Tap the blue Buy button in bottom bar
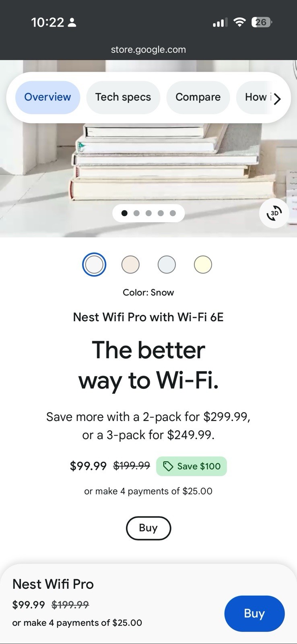The width and height of the screenshot is (297, 644). click(x=254, y=613)
